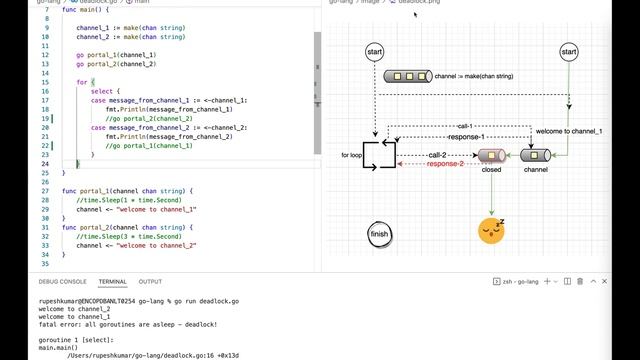Click "func portal_2(channel chan string)" declaration

pos(127,227)
